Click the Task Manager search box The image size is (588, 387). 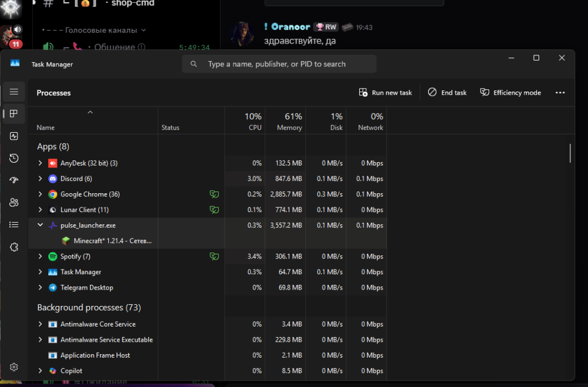[x=279, y=64]
